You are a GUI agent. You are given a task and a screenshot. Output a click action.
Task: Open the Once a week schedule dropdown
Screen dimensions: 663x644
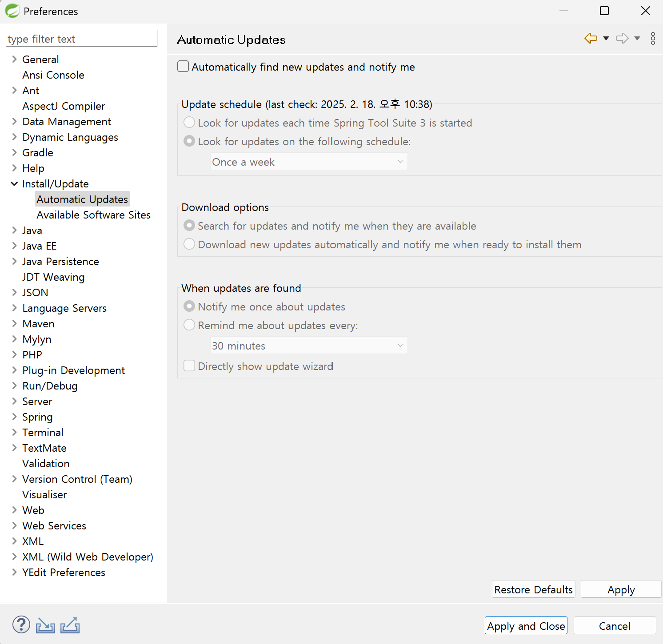click(309, 162)
